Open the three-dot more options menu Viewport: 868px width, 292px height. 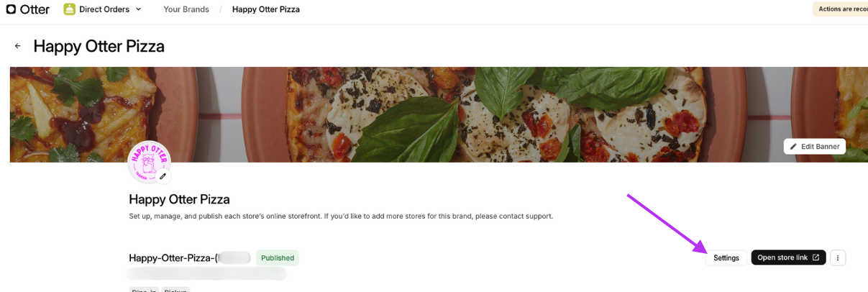(x=838, y=257)
